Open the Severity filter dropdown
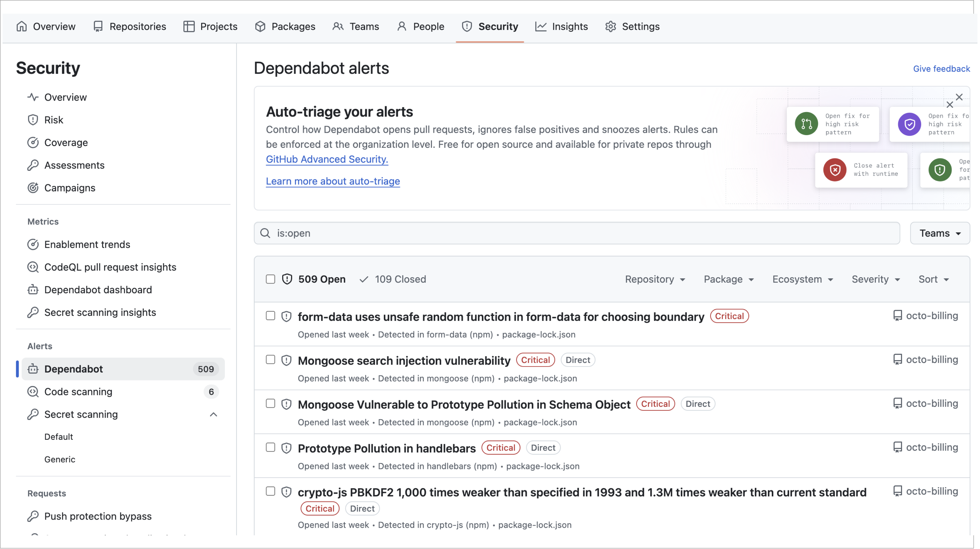980x549 pixels. (876, 279)
